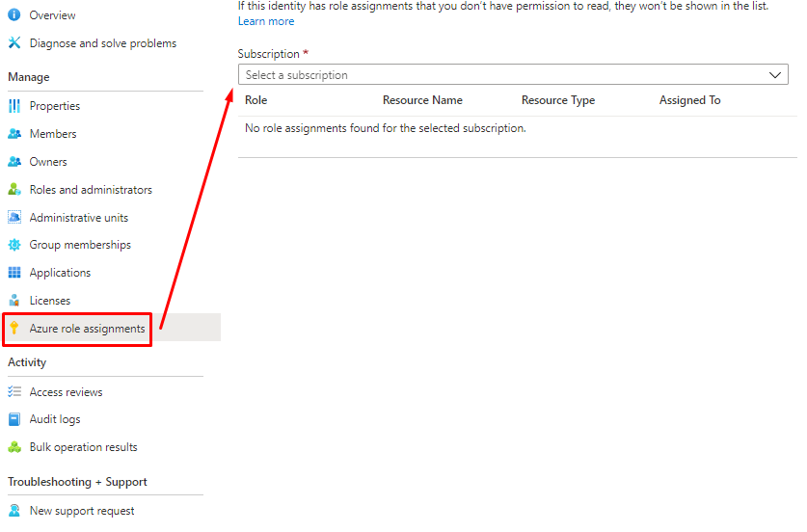The height and width of the screenshot is (532, 807).
Task: Click the Bulk operation results icon
Action: tap(14, 447)
